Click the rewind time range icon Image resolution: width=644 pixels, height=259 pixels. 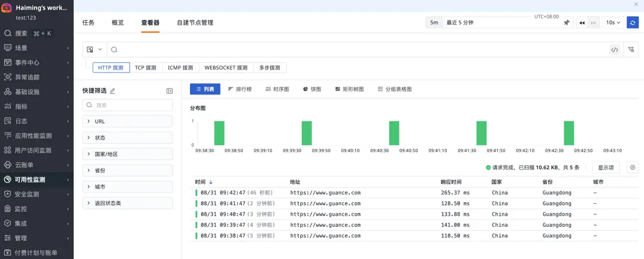582,22
